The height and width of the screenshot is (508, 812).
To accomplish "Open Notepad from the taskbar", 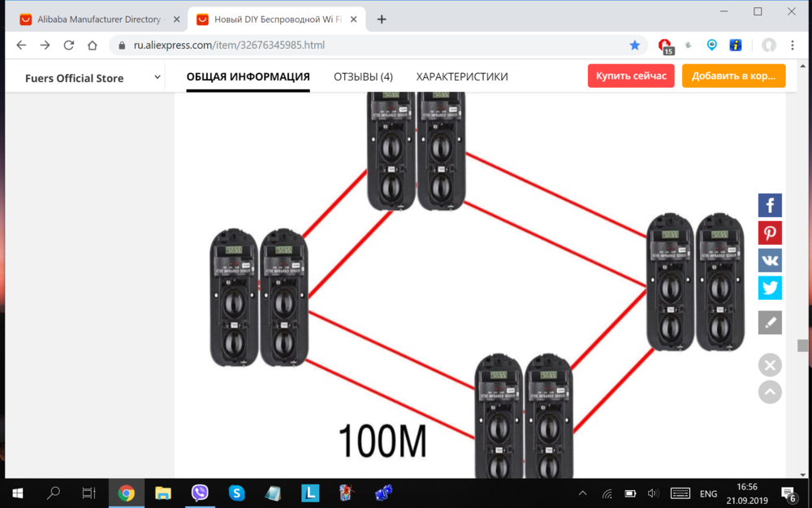I will 272,493.
